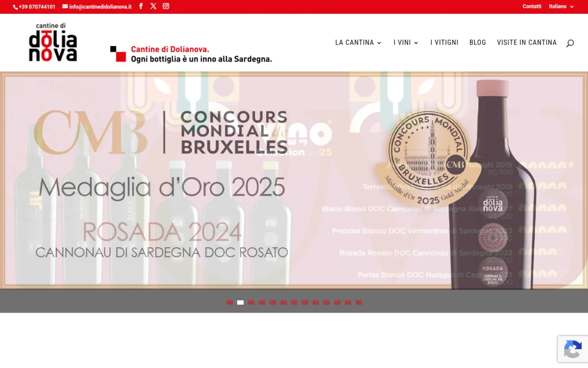Click the reCAPTCHA badge
588x368 pixels.
pyautogui.click(x=573, y=349)
